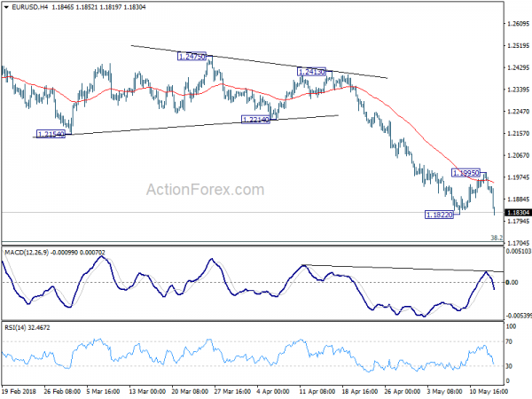Image resolution: width=532 pixels, height=399 pixels.
Task: Click the 10 May 16:00 date label
Action: tap(489, 391)
